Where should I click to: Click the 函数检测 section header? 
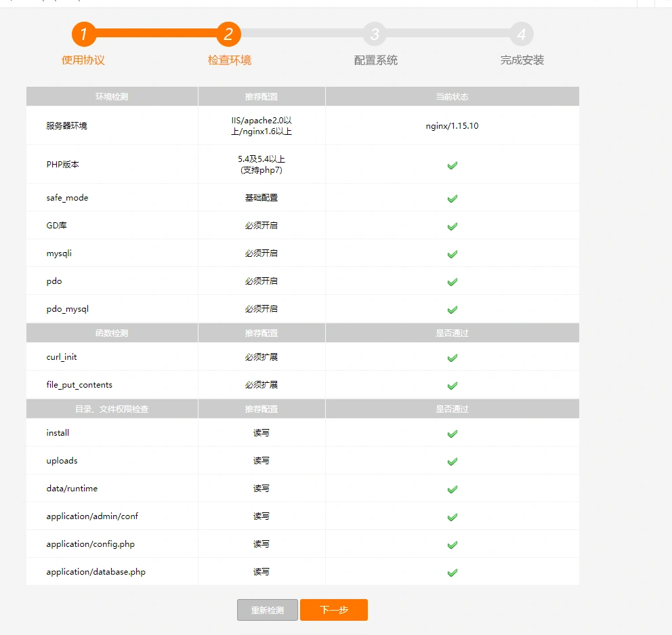(112, 333)
